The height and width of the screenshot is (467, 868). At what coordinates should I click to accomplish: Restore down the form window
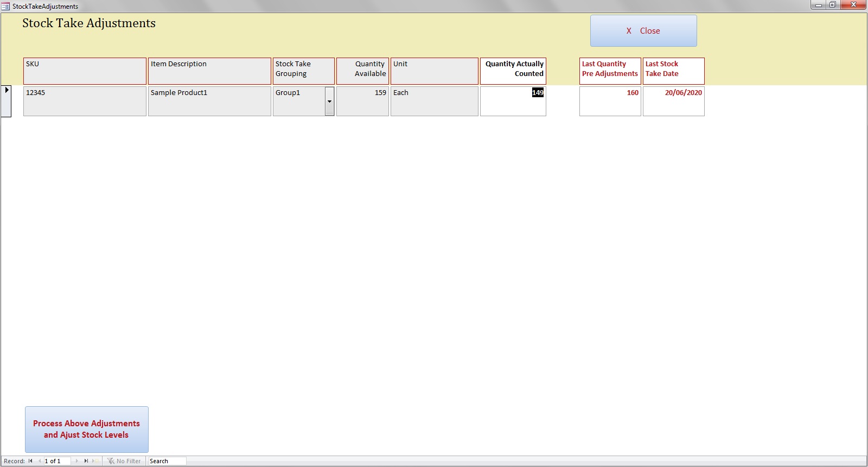832,5
